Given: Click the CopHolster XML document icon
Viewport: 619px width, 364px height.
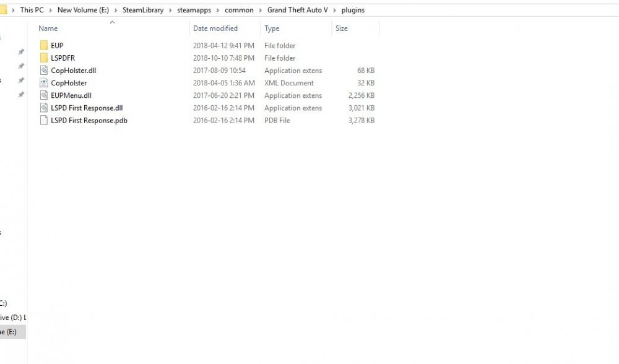Looking at the screenshot, I should tap(44, 83).
